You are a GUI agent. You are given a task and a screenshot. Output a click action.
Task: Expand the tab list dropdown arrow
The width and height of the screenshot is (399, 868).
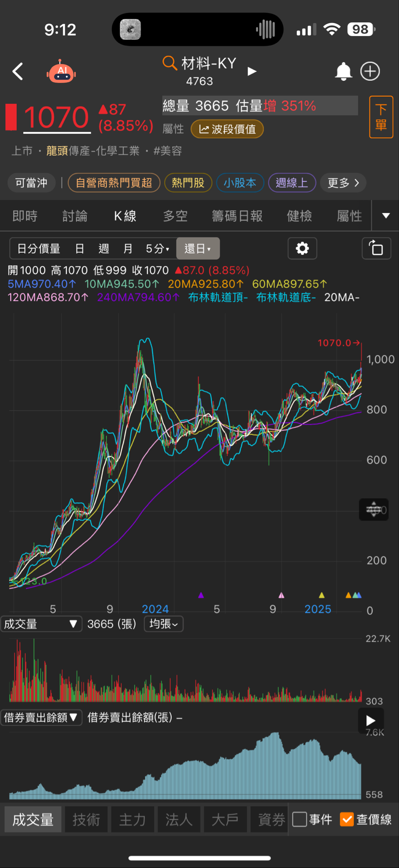pyautogui.click(x=386, y=215)
